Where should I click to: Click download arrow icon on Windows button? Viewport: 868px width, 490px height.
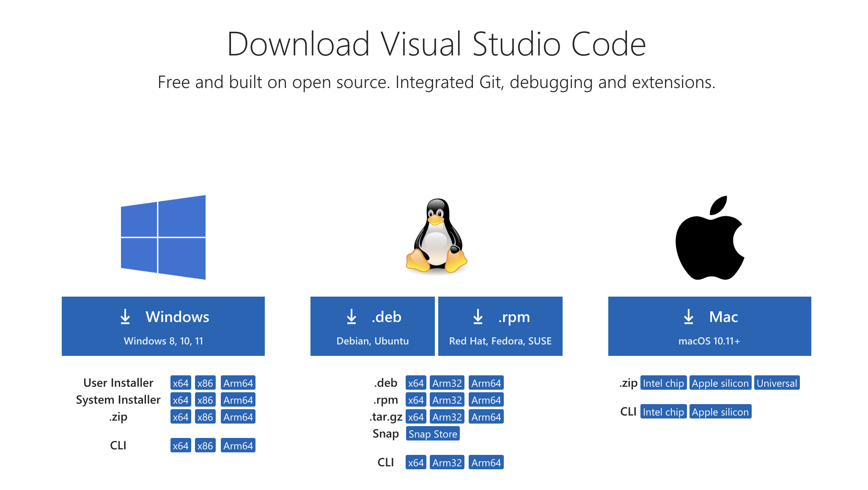coord(125,317)
